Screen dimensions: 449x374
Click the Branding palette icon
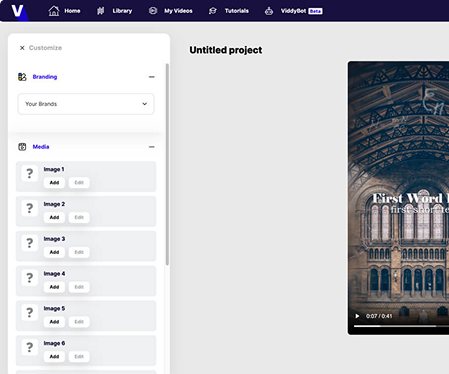point(22,77)
